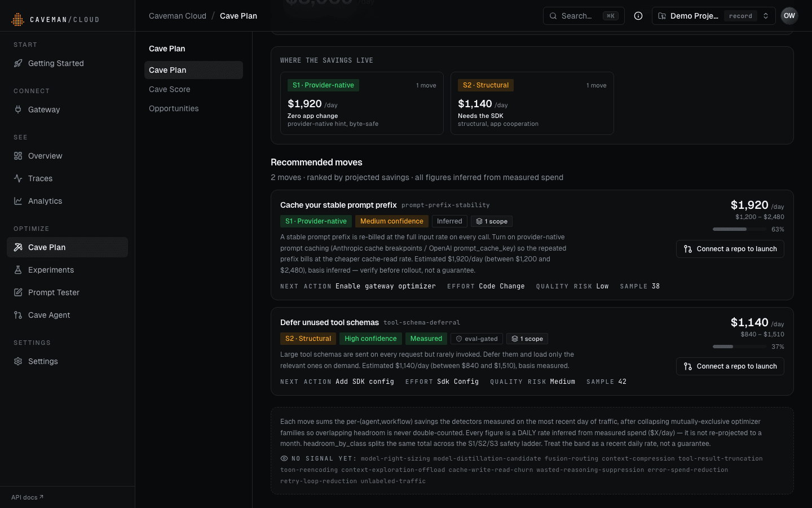Screen dimensions: 812x508
Task: Click Enable gateway optimizer next action
Action: coord(386,286)
